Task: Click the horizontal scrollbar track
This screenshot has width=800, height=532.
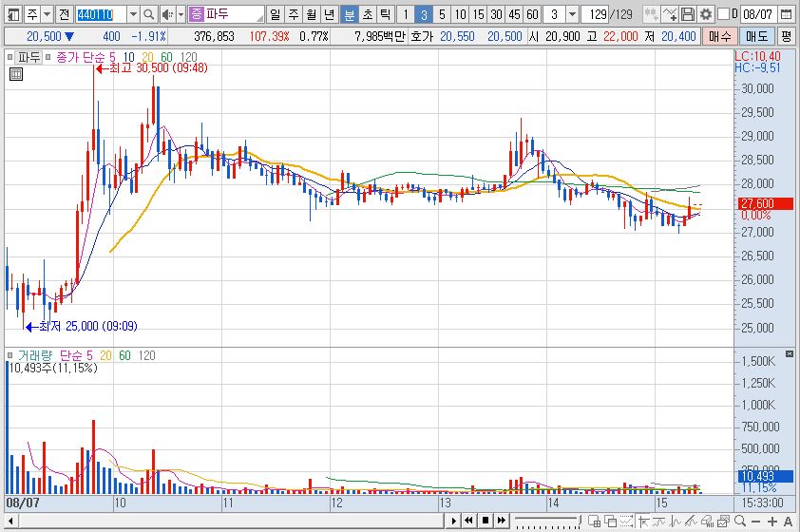Action: [x=230, y=521]
